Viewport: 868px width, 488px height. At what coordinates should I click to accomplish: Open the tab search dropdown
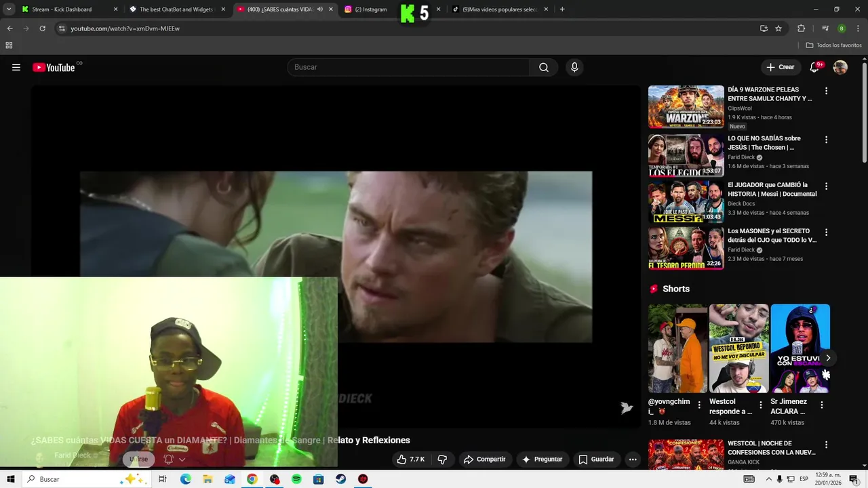[9, 9]
